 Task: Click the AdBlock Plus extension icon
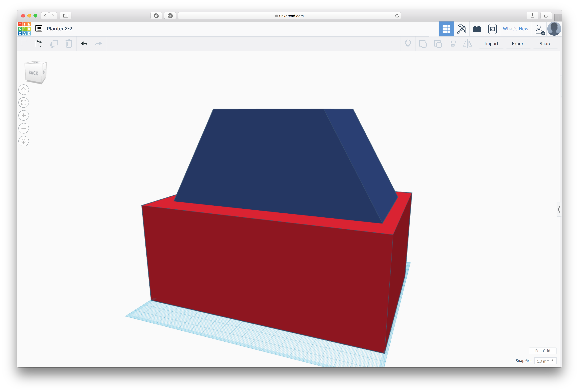point(170,16)
